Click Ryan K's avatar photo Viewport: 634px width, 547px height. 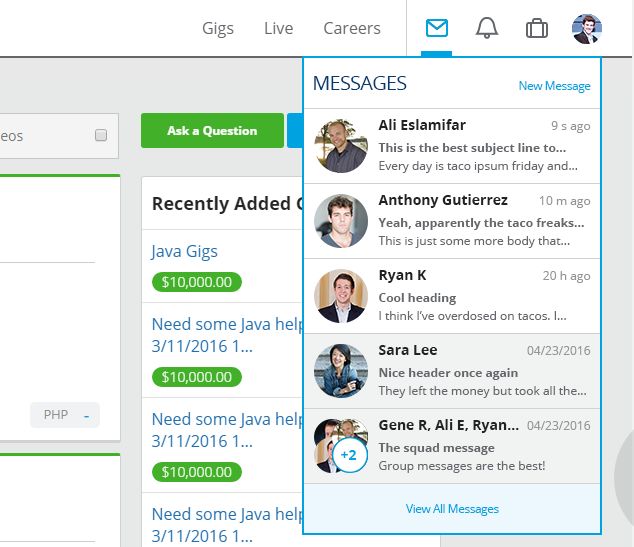(341, 296)
